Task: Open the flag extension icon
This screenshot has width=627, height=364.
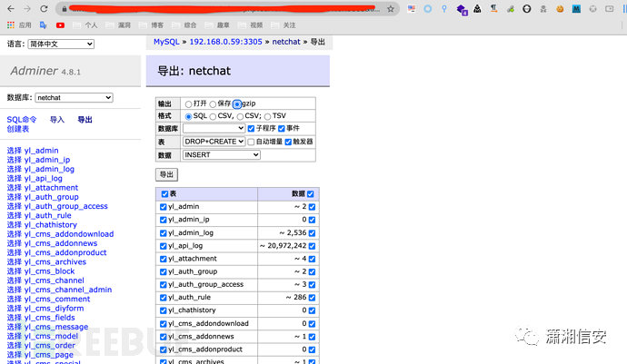Action: [x=411, y=8]
